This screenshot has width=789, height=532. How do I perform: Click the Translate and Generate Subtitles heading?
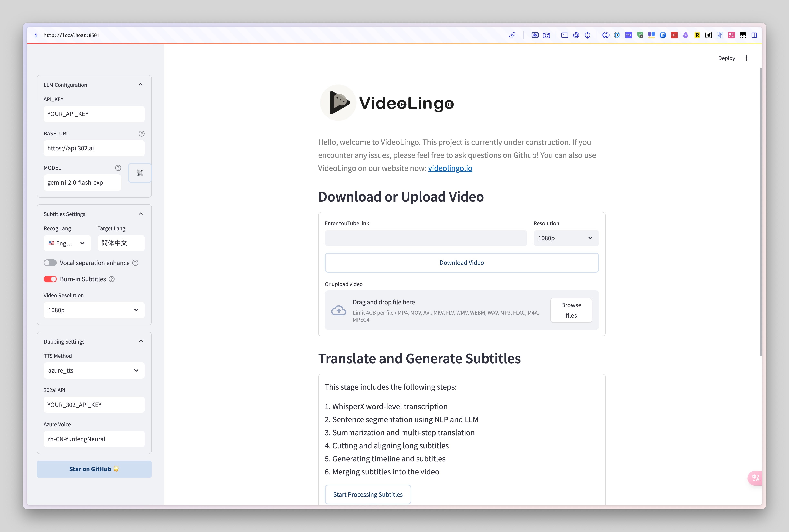pos(419,359)
